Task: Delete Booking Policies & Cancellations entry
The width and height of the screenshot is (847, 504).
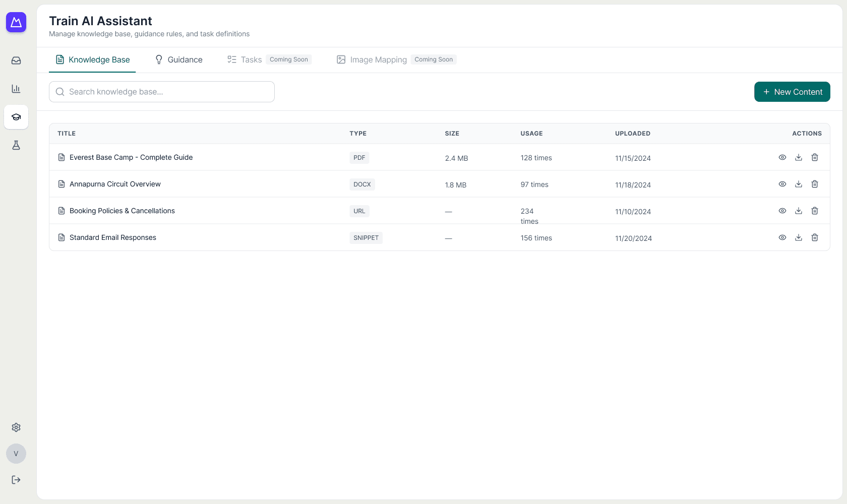Action: (x=815, y=211)
